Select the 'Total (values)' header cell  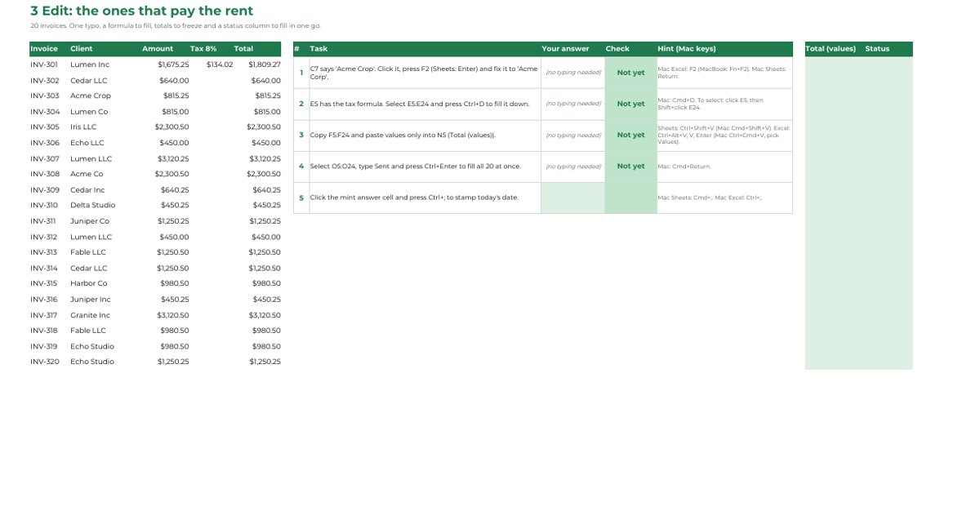[x=834, y=49]
